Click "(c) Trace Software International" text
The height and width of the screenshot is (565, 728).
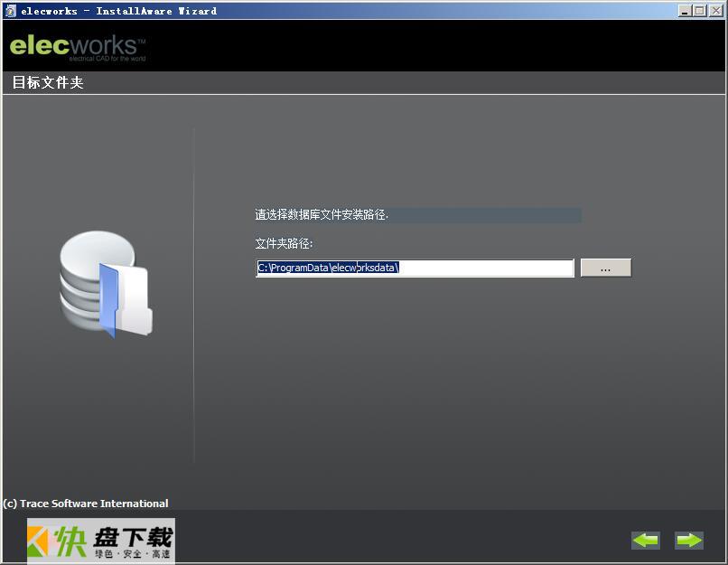[86, 504]
